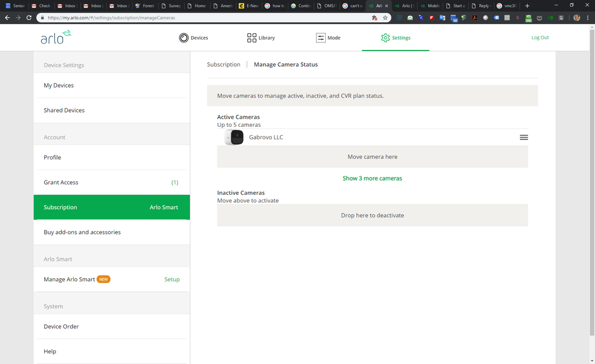Switch to the vmc30 Google tab
Screen dimensions: 595x364
(507, 6)
